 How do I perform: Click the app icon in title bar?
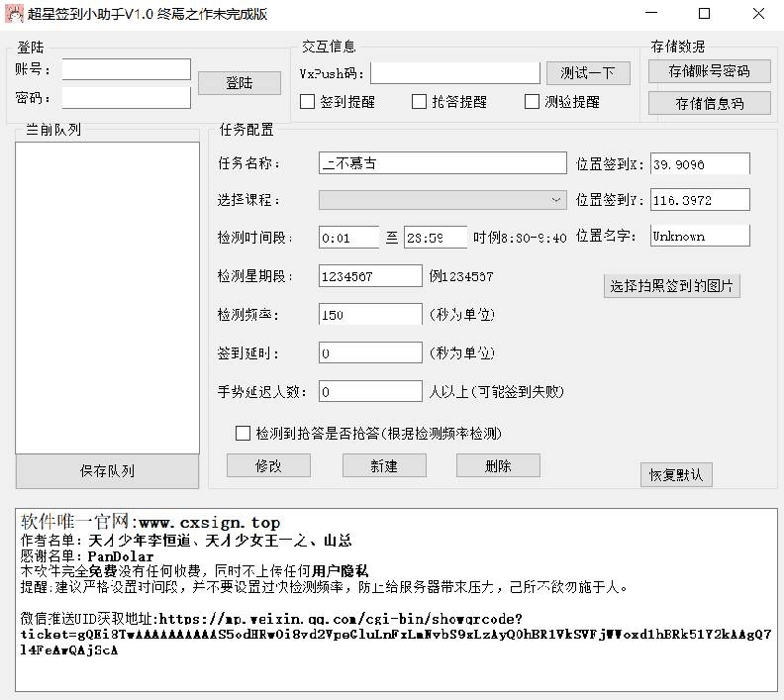[x=14, y=14]
